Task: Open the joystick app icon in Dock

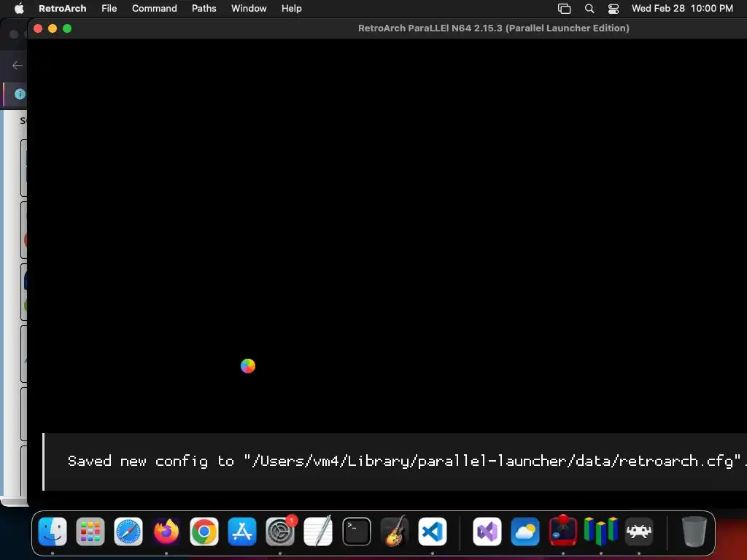Action: tap(563, 530)
